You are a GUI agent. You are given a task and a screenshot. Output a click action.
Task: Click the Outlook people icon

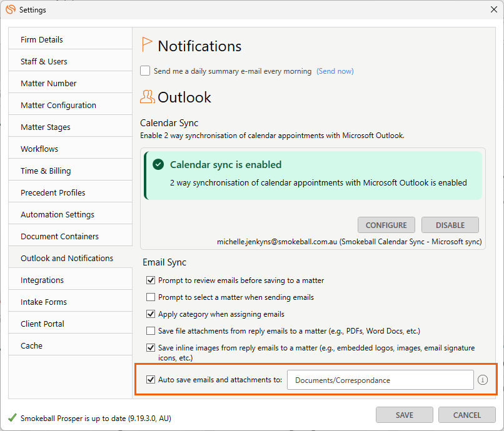tap(147, 97)
